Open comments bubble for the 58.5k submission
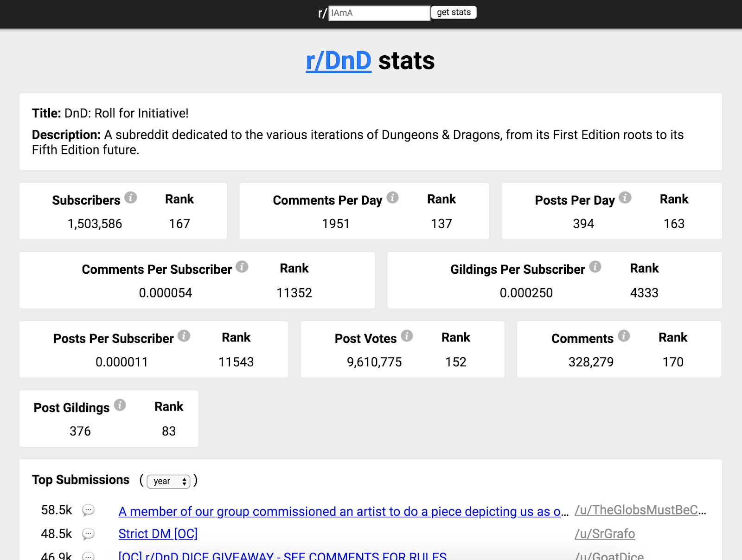Screen dimensions: 742x560 [x=88, y=510]
